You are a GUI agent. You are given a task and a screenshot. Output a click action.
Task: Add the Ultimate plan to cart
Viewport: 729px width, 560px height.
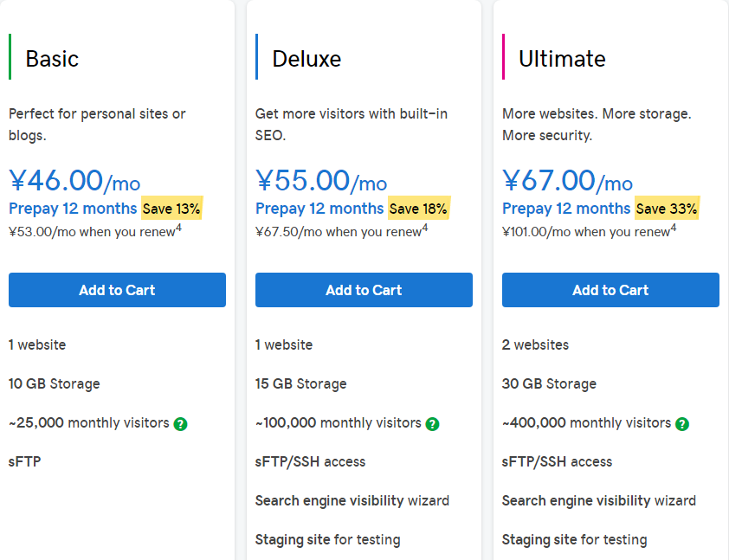610,290
